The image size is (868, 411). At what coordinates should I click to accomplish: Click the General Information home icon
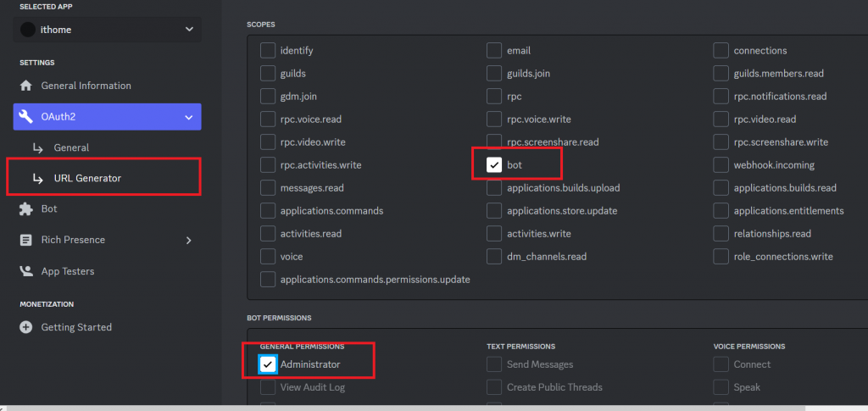click(x=26, y=86)
